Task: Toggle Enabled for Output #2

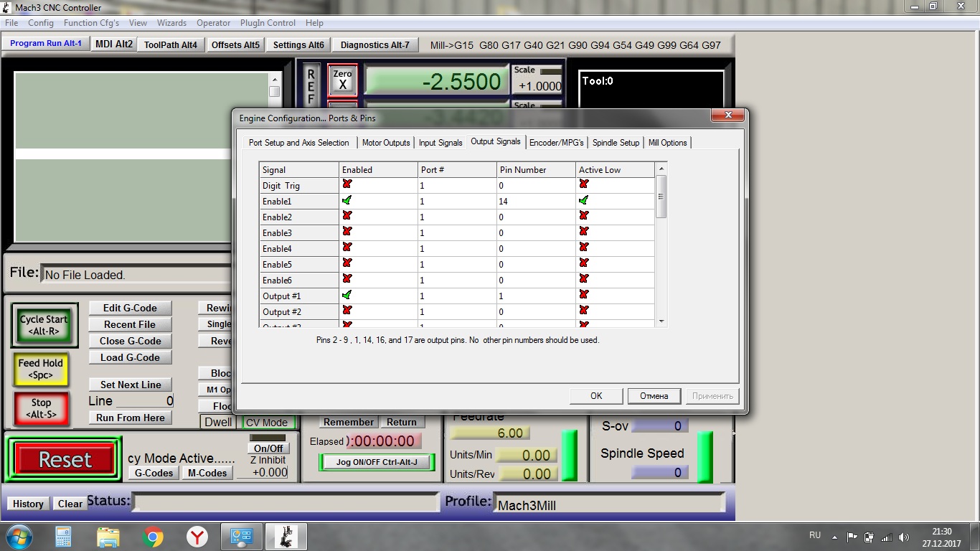Action: 347,311
